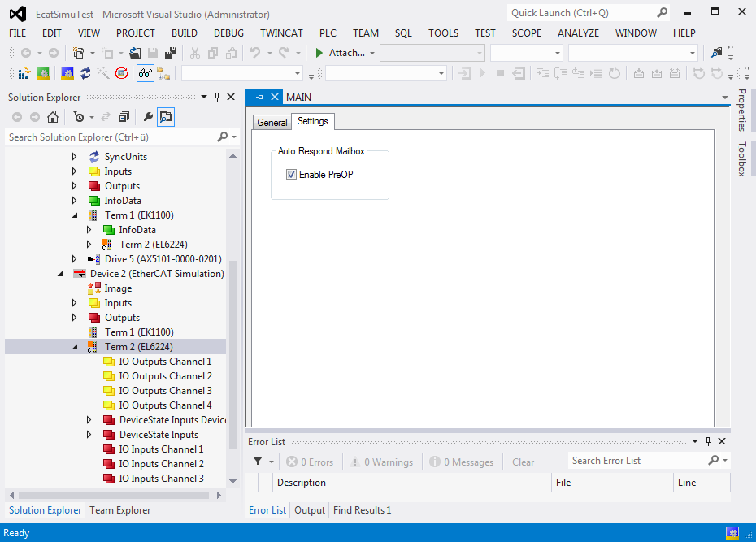Click the blue Restart TwinCAT config mode icon

(67, 74)
